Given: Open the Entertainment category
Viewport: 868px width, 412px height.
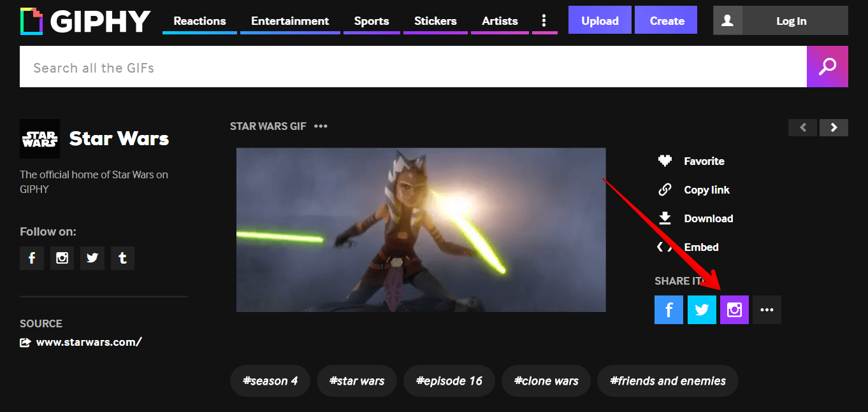Looking at the screenshot, I should click(x=290, y=21).
